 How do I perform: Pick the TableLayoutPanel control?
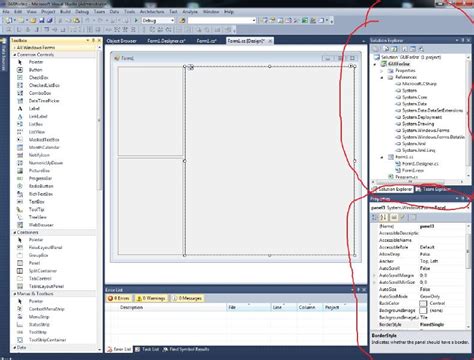click(46, 286)
